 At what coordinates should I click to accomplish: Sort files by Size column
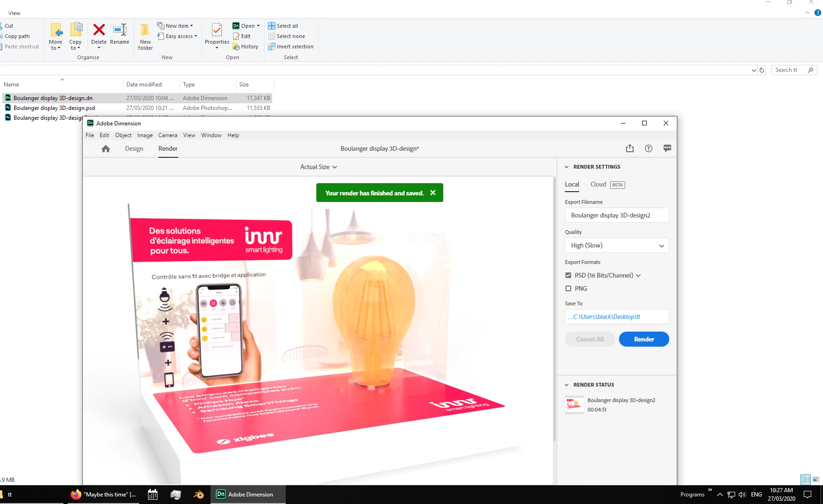tap(244, 85)
